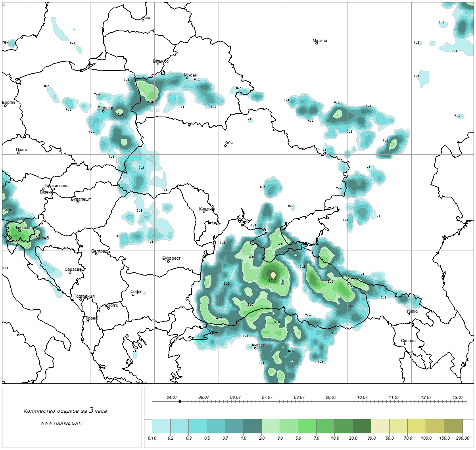The width and height of the screenshot is (476, 450).
Task: Jump to 07.07 on the timeline
Action: pyautogui.click(x=267, y=397)
